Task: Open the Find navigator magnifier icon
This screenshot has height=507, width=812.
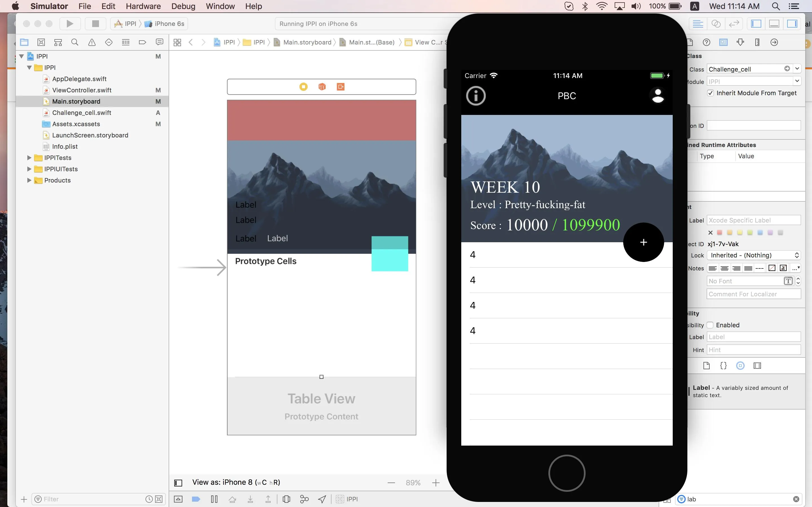Action: click(x=75, y=42)
